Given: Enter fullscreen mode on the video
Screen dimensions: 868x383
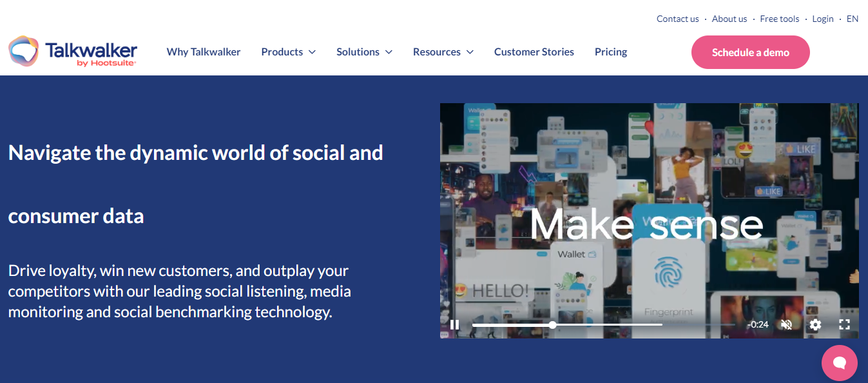Looking at the screenshot, I should [844, 324].
